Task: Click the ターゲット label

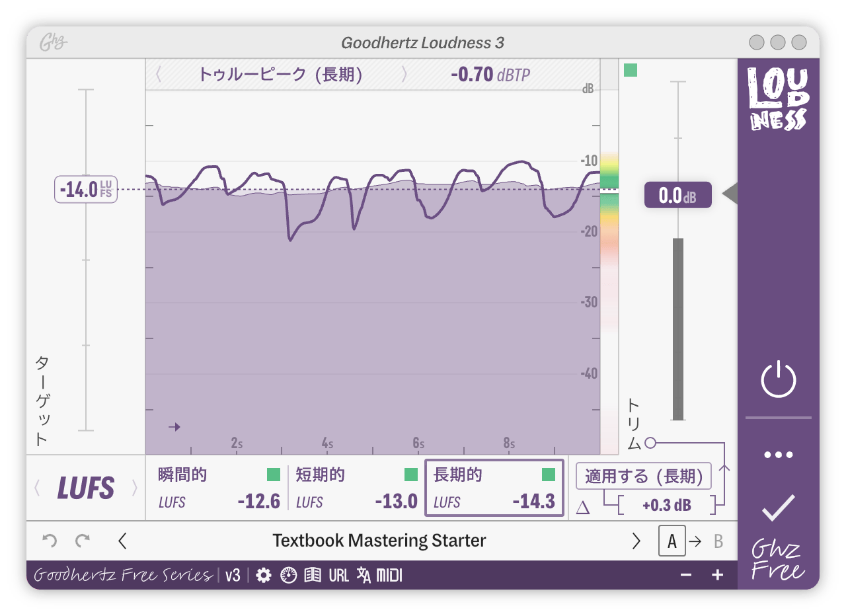Action: 42,401
